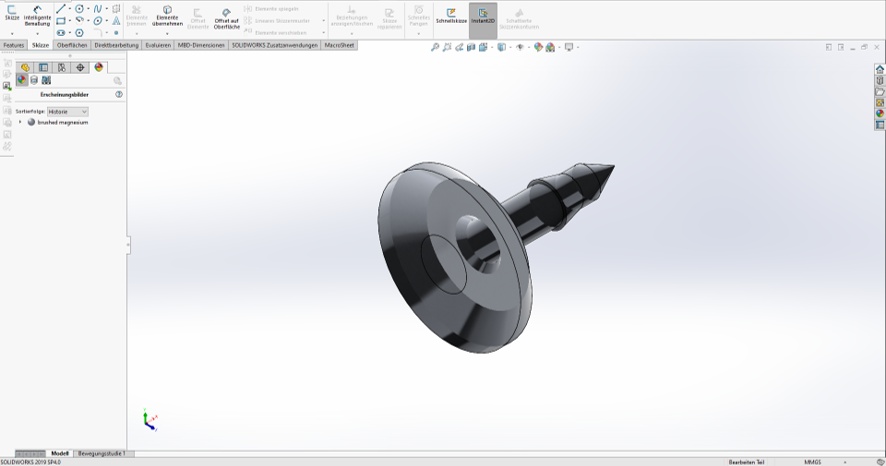The image size is (886, 466).
Task: Click help icon beside Erscheinungsbilder
Action: [x=119, y=94]
